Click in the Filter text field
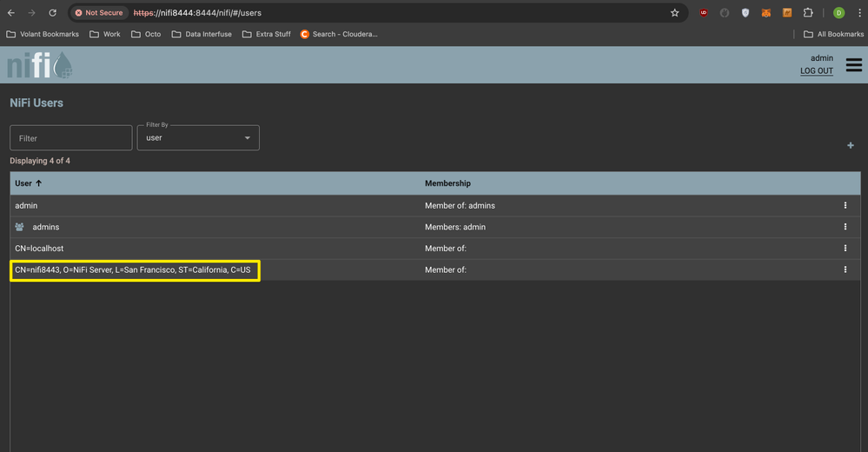This screenshot has height=452, width=868. click(71, 138)
